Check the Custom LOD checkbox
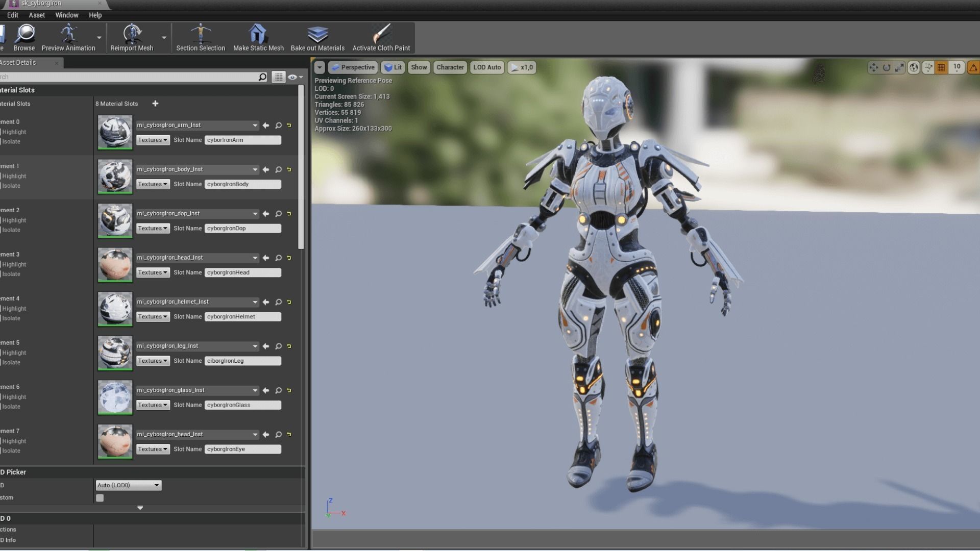 pyautogui.click(x=100, y=498)
